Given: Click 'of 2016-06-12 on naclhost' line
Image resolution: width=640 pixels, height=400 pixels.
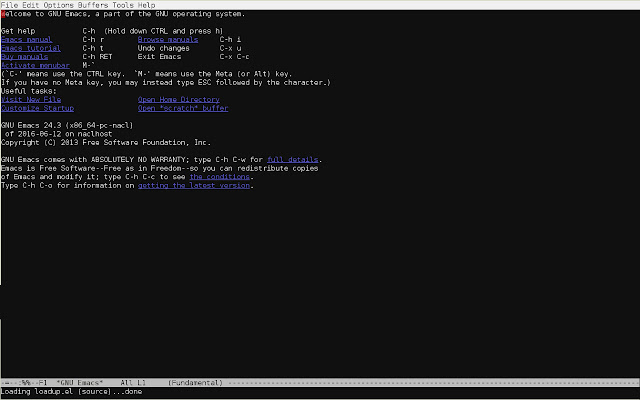Looking at the screenshot, I should click(58, 134).
